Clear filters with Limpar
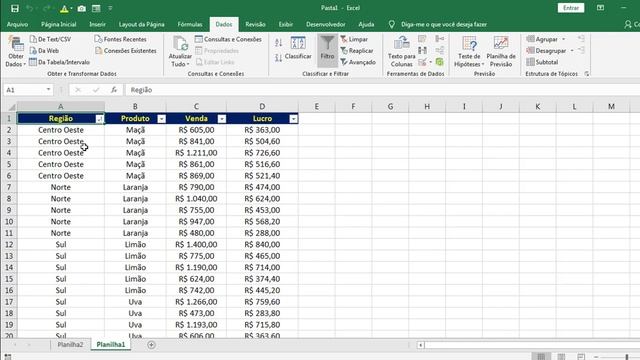 coord(354,39)
